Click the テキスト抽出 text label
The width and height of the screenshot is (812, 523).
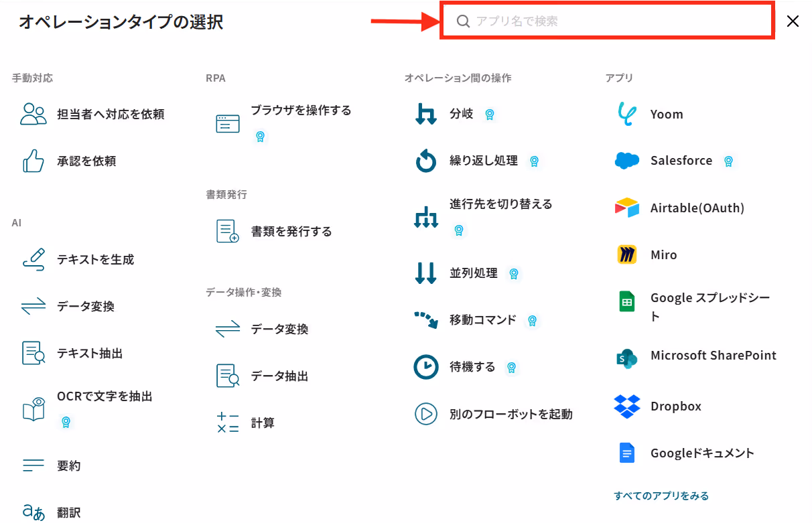click(x=90, y=354)
